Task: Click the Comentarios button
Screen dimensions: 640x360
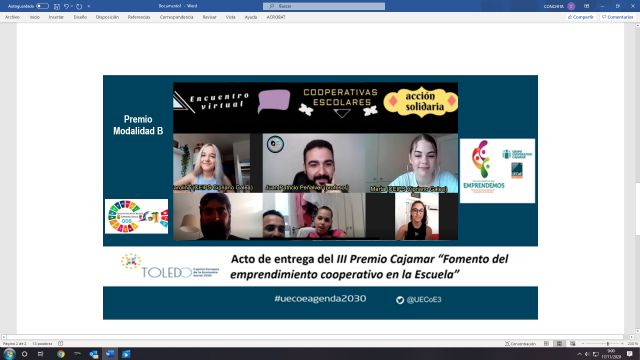Action: 618,17
